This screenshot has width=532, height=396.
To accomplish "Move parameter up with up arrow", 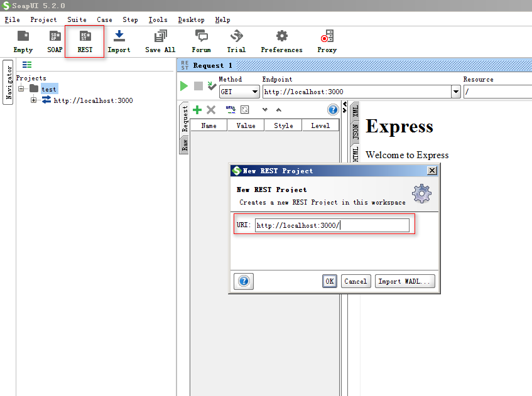I will tap(278, 109).
